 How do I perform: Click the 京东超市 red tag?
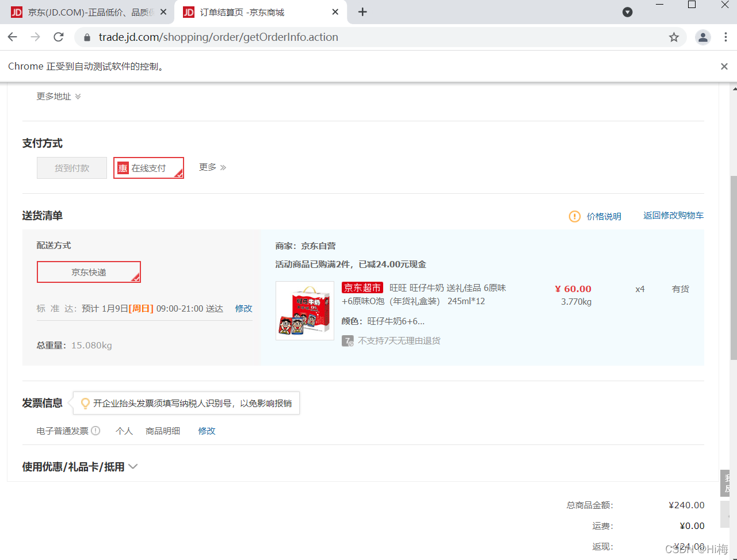[x=362, y=288]
